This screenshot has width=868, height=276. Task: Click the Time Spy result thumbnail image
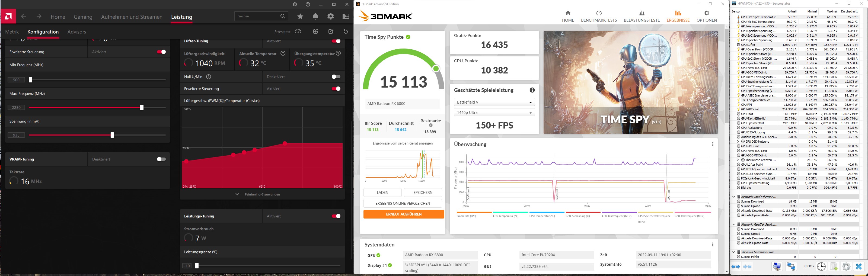(x=630, y=83)
